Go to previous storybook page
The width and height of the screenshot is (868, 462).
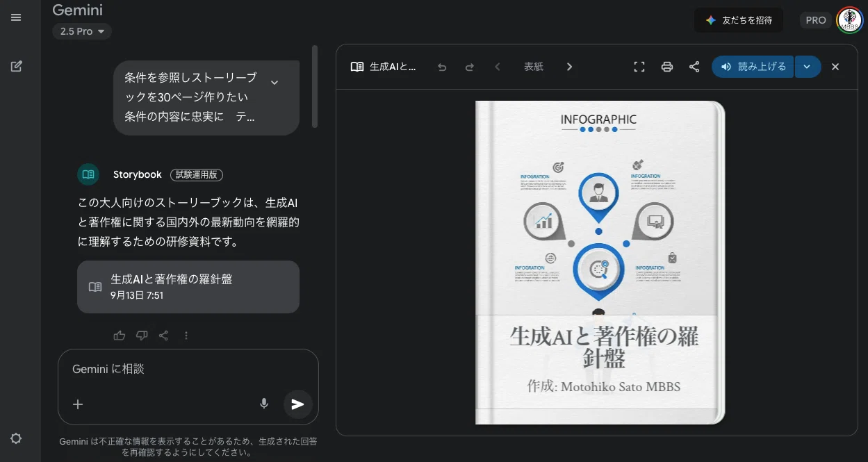coord(498,67)
